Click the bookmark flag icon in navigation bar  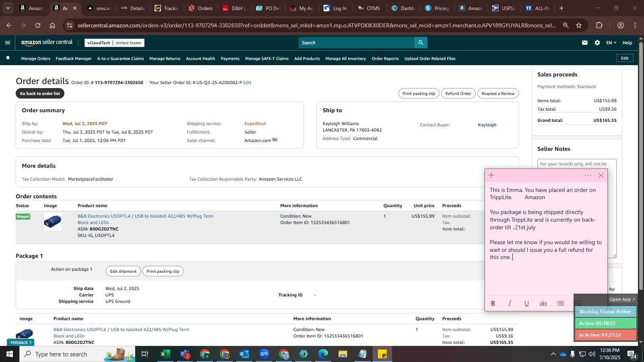pyautogui.click(x=8, y=58)
